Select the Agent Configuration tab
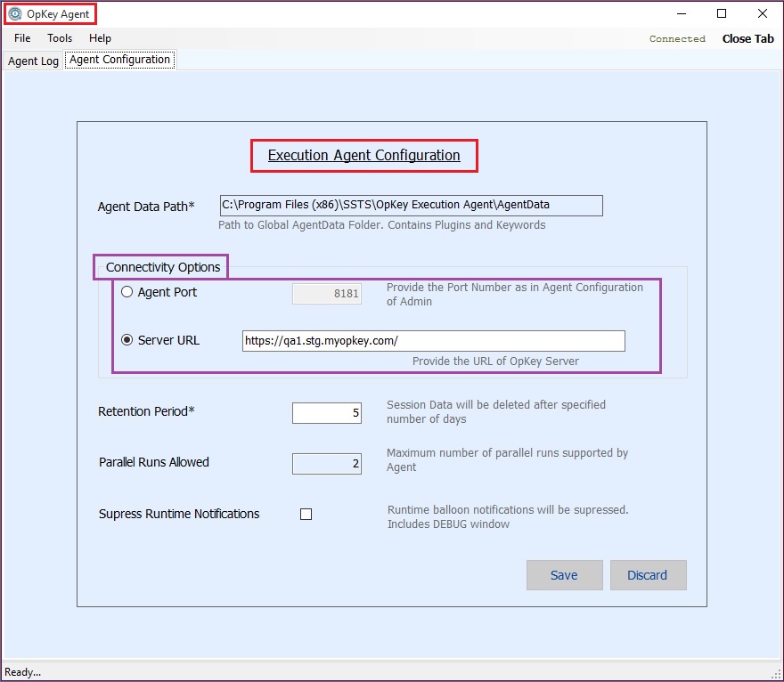This screenshot has width=784, height=682. [x=119, y=60]
